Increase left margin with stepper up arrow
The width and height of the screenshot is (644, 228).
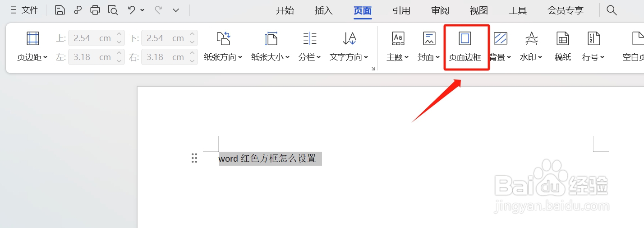point(120,54)
